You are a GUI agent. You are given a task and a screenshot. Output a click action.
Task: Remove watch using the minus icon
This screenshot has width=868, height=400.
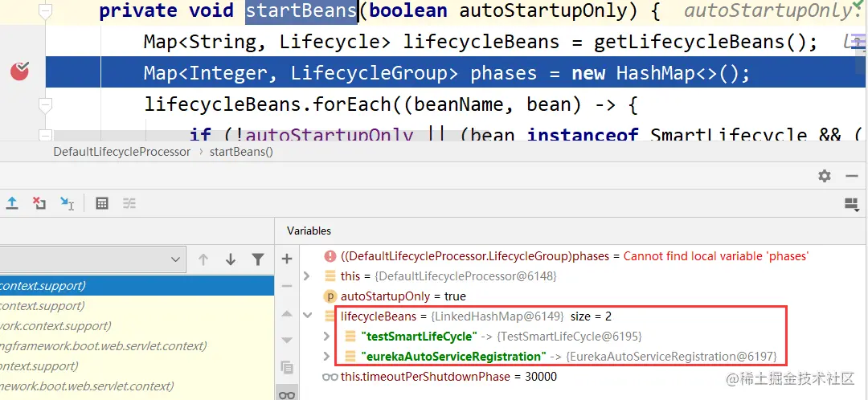click(287, 285)
